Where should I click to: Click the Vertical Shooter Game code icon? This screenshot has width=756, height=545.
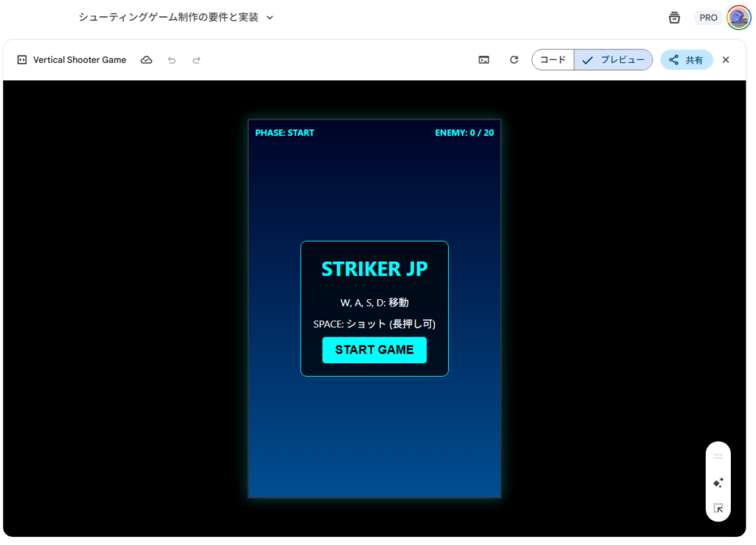click(x=22, y=60)
